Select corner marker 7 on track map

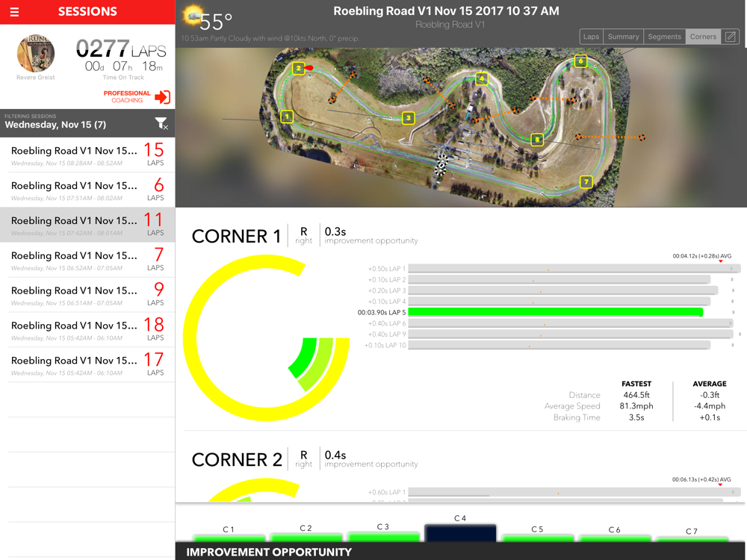[586, 182]
